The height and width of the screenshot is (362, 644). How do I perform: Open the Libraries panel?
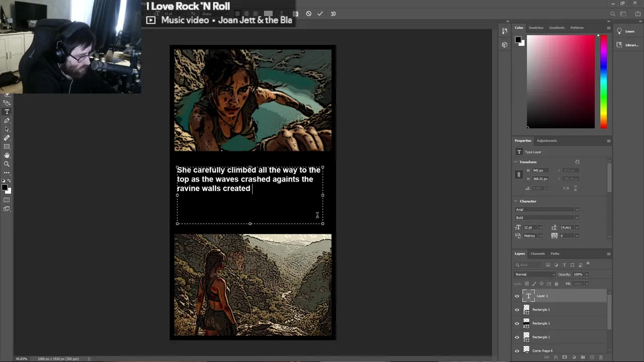coord(627,45)
